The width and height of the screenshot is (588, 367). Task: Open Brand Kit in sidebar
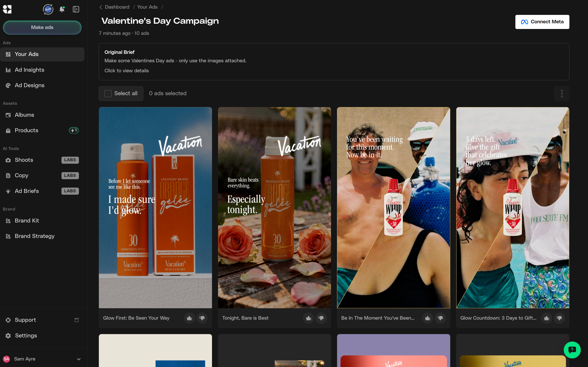(27, 221)
